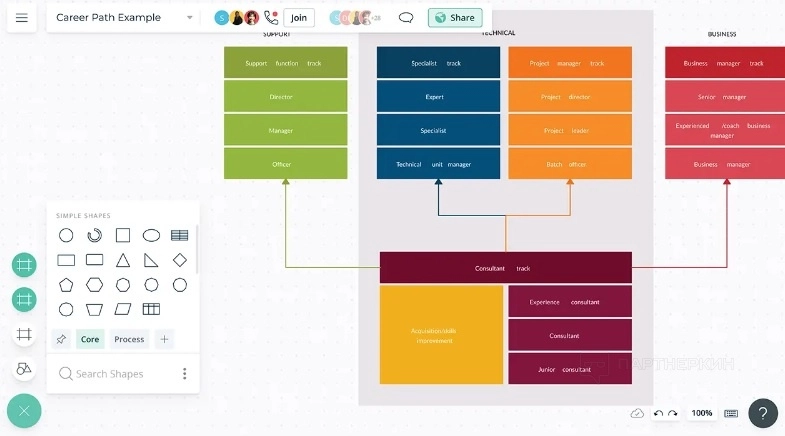Viewport: 785px width, 436px height.
Task: Select the yellow Acquisition/skills improvement box
Action: click(x=442, y=335)
